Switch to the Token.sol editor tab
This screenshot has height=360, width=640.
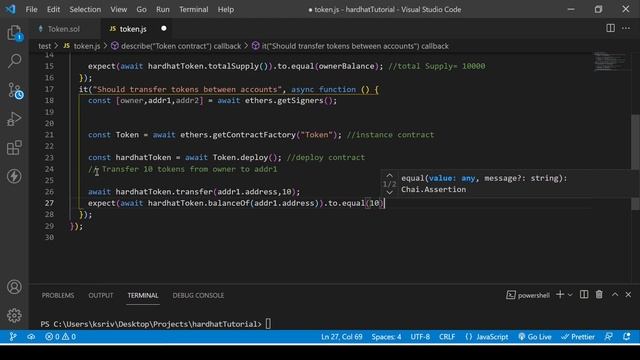click(63, 29)
